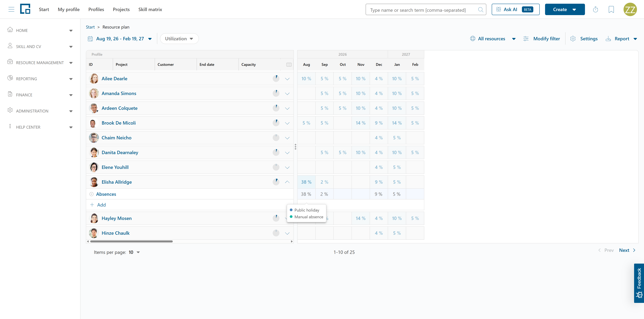
Task: Click the calendar icon beside date range
Action: pyautogui.click(x=90, y=39)
